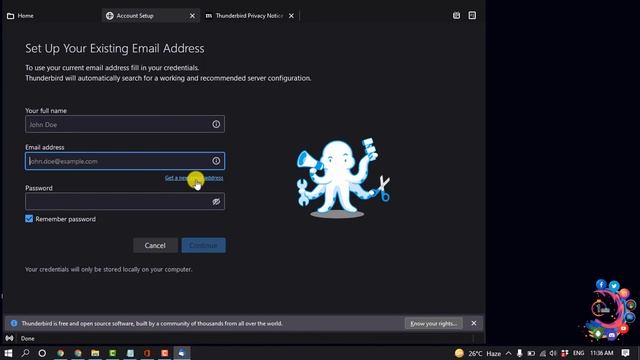Click the info icon in Email address field

(x=216, y=161)
